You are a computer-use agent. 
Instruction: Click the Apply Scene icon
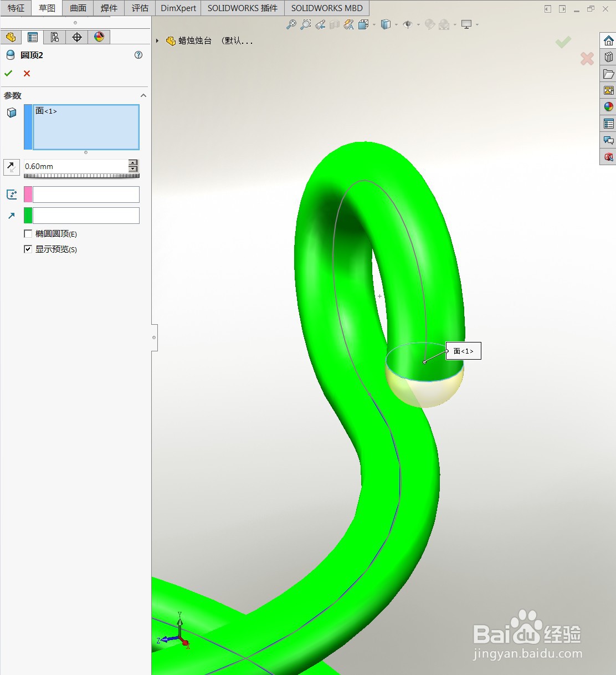[444, 24]
